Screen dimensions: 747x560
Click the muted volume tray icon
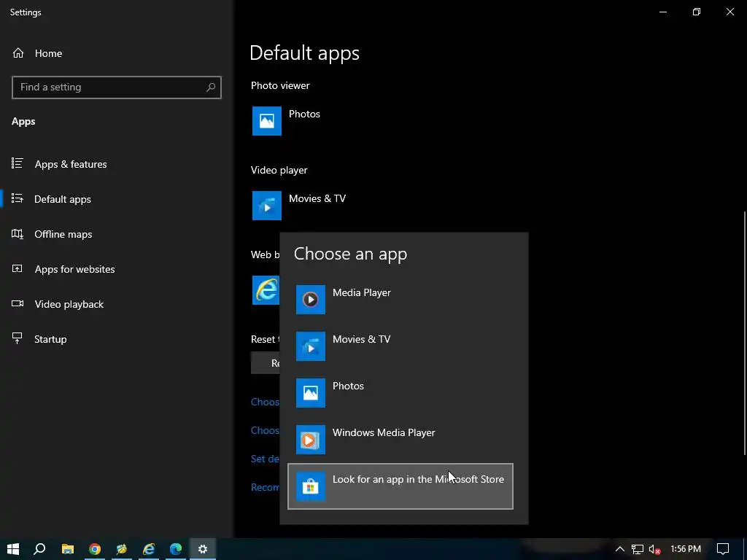point(654,550)
